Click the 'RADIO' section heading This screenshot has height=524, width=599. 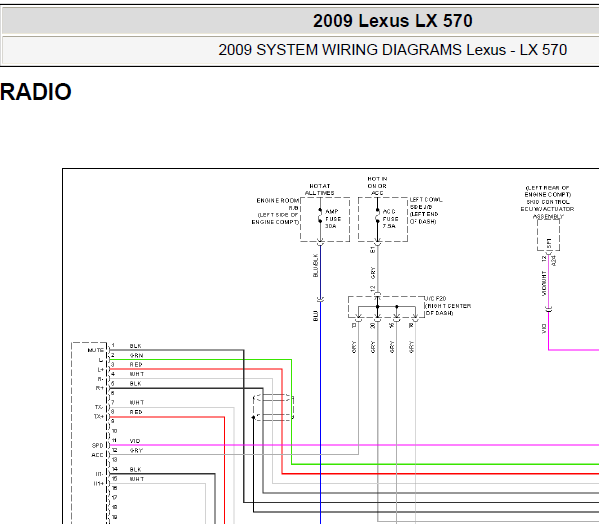[x=36, y=92]
